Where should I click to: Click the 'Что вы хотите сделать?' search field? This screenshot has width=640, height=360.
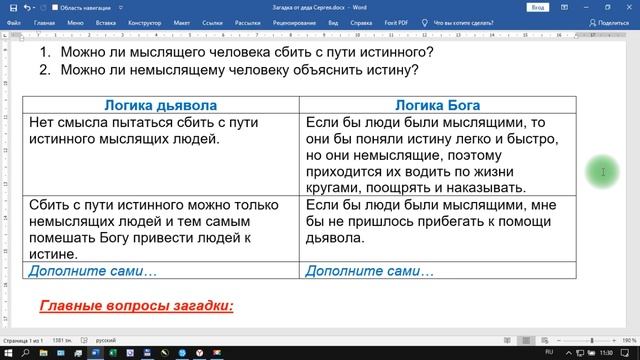pyautogui.click(x=463, y=23)
